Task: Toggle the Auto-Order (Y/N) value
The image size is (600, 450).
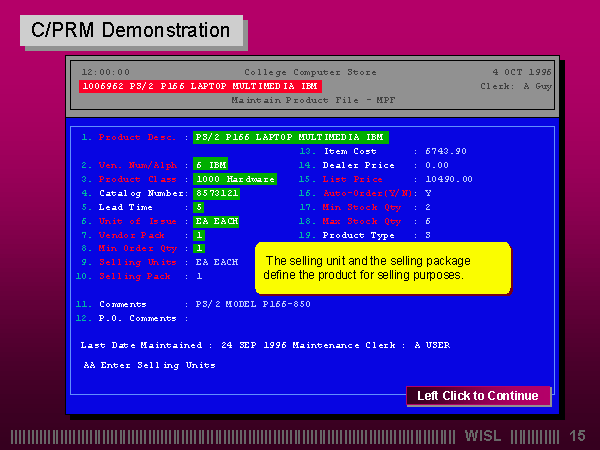Action: click(428, 193)
